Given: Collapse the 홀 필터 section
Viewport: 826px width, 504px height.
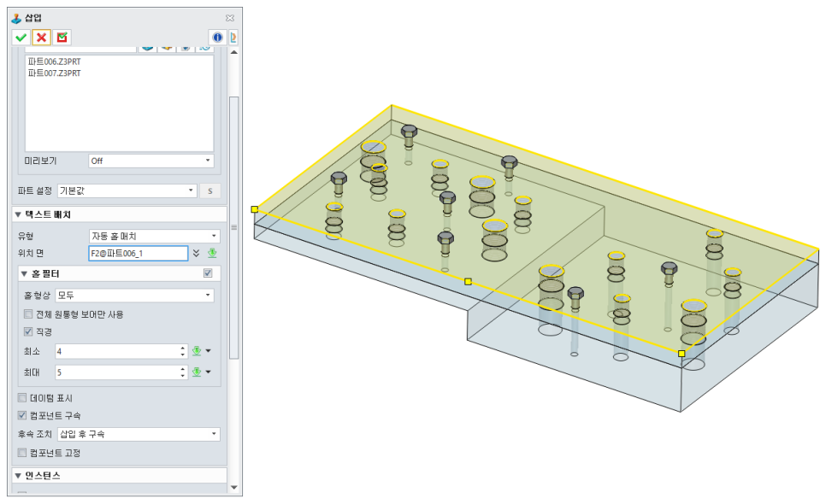Looking at the screenshot, I should coord(24,273).
